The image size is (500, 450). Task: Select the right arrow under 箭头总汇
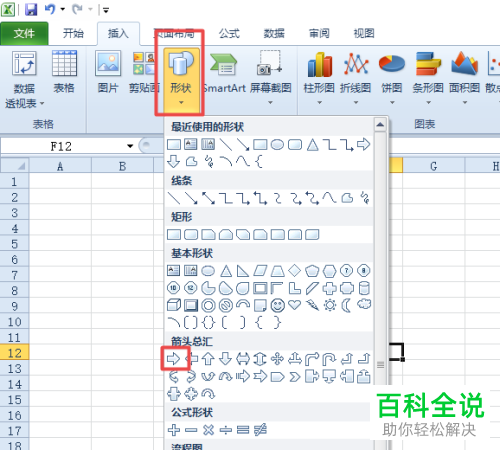tap(174, 359)
